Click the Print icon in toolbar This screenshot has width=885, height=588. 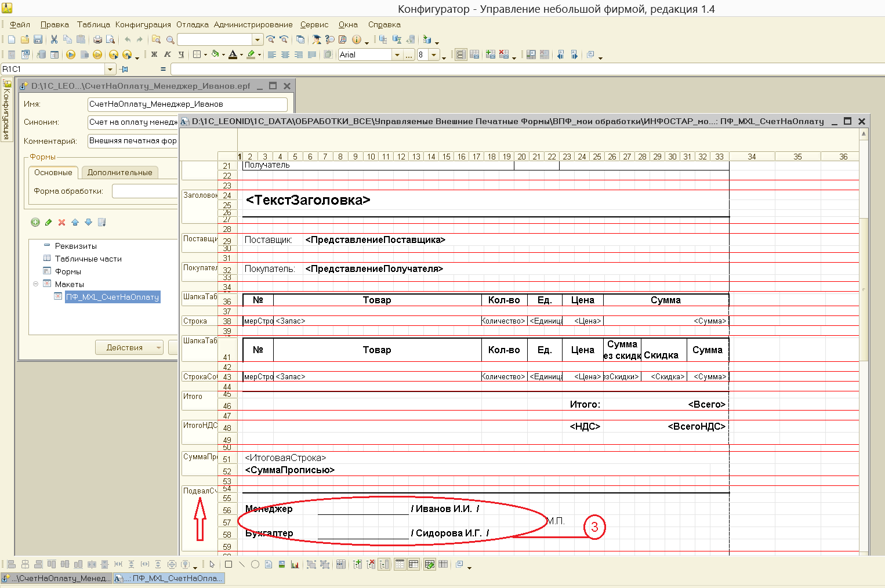point(97,39)
